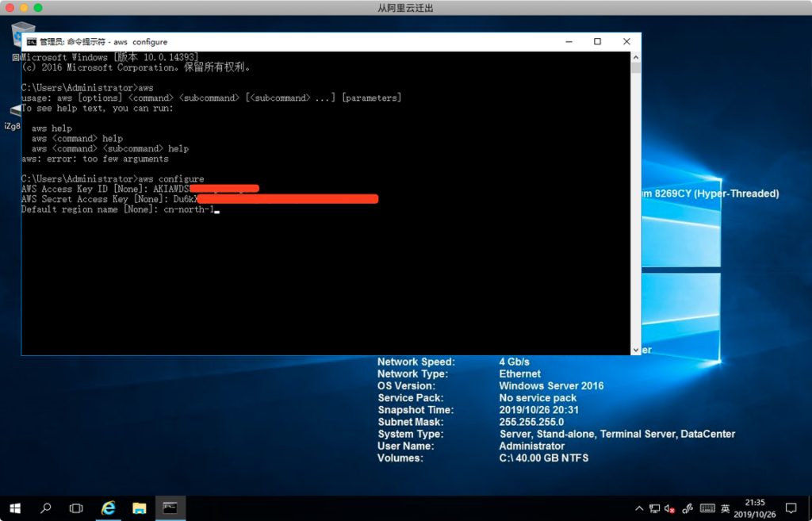Click the console scrollbar down arrow
The image size is (812, 521).
635,349
